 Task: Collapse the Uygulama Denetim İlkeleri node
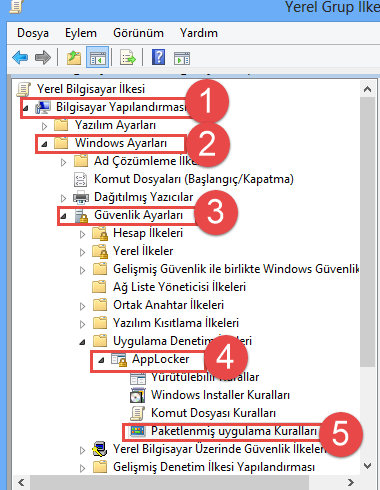coord(82,342)
